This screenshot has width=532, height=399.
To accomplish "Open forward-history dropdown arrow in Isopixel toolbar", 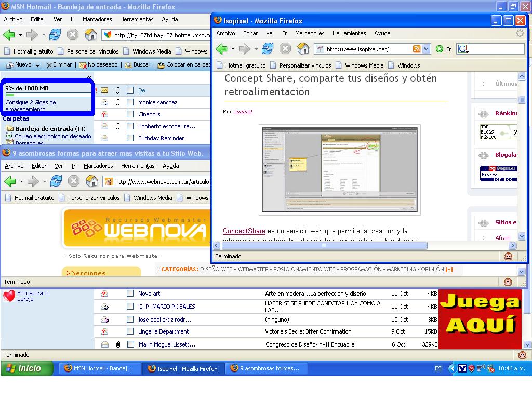I will (x=256, y=49).
